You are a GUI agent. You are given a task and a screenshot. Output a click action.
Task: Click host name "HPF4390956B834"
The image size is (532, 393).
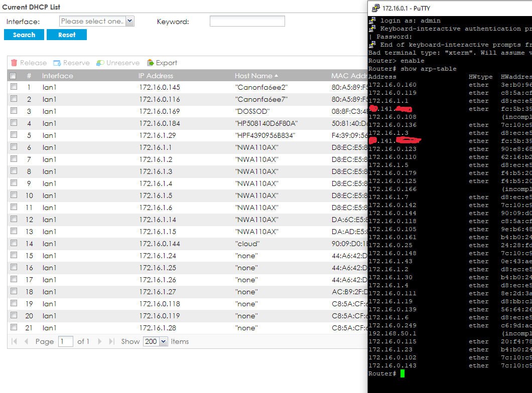[x=265, y=135]
